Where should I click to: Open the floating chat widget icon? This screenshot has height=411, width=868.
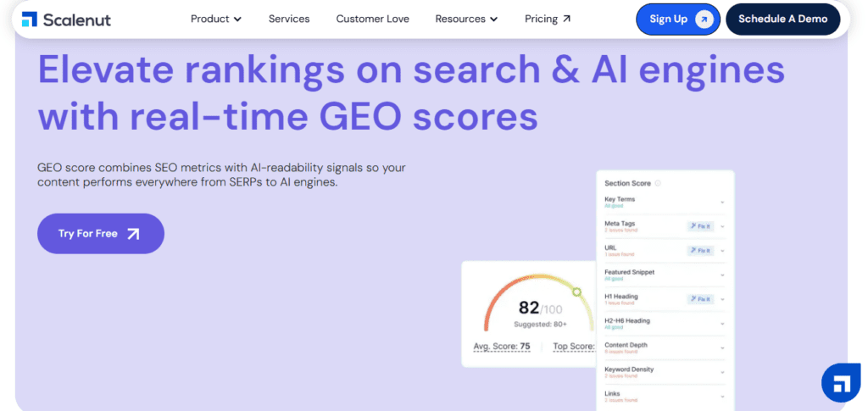840,383
